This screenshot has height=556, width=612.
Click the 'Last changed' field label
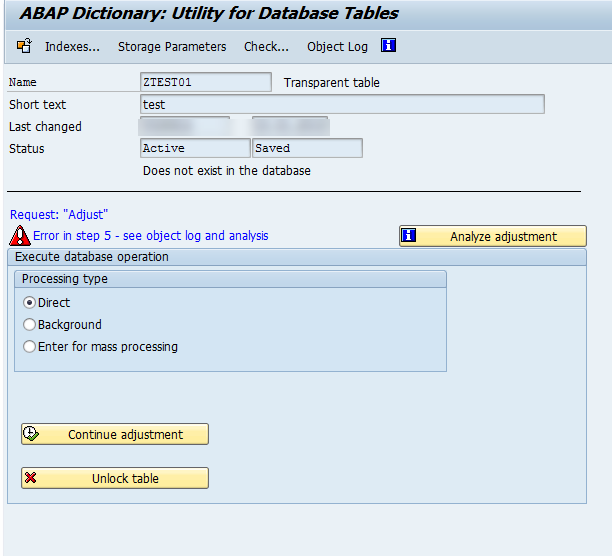(x=45, y=127)
